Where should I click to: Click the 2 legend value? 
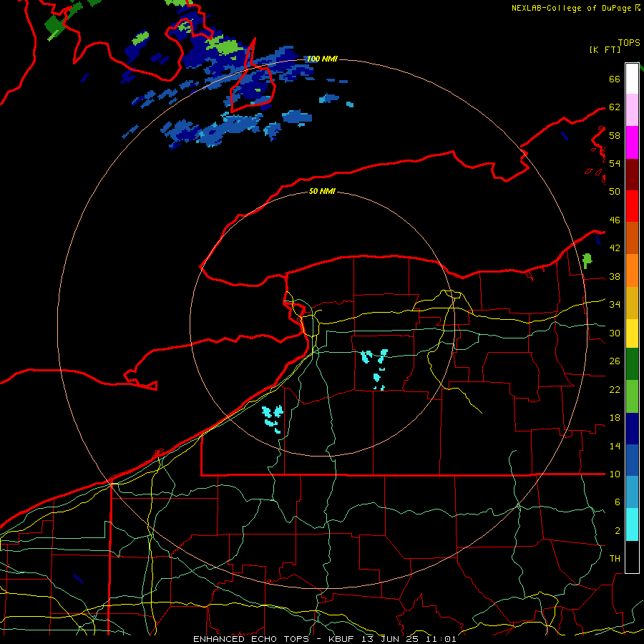[x=617, y=531]
